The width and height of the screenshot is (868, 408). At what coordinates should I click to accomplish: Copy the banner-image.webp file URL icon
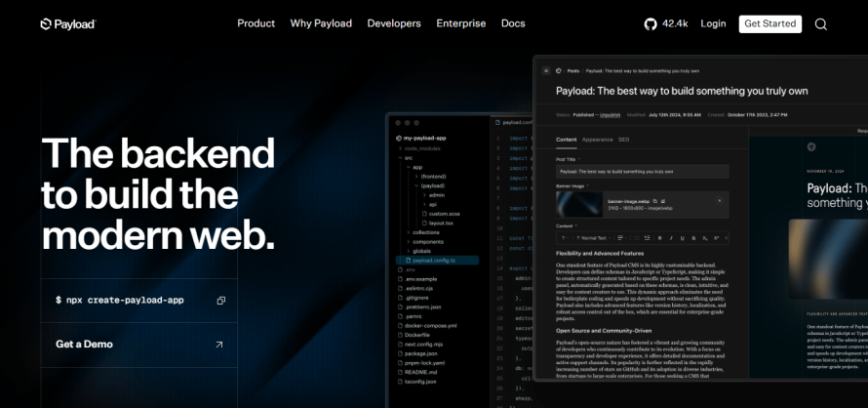pyautogui.click(x=654, y=201)
